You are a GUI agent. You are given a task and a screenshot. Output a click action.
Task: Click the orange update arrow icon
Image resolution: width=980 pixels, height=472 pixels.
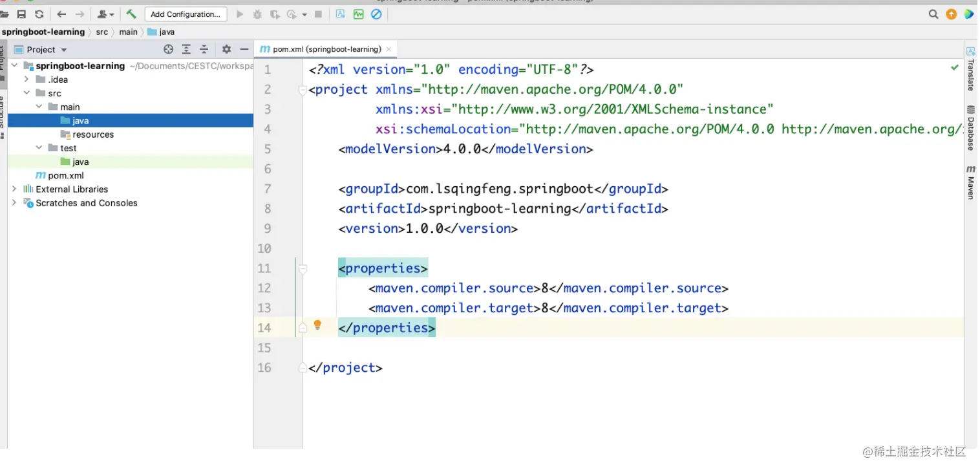(x=952, y=14)
